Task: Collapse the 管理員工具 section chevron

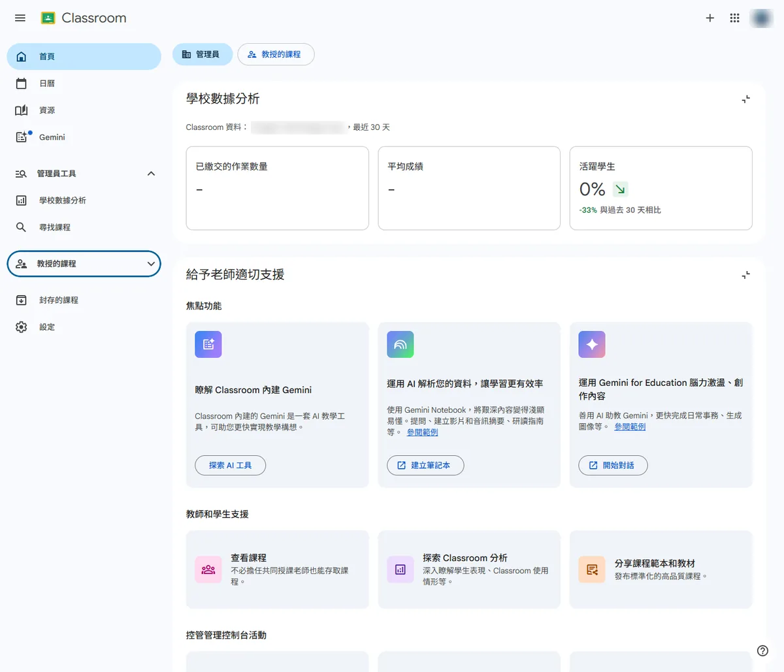Action: (x=151, y=174)
